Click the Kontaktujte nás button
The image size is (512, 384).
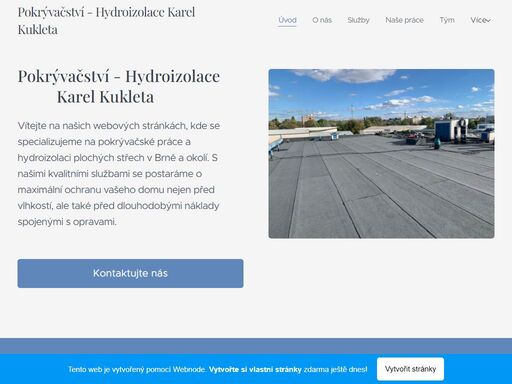click(x=130, y=273)
